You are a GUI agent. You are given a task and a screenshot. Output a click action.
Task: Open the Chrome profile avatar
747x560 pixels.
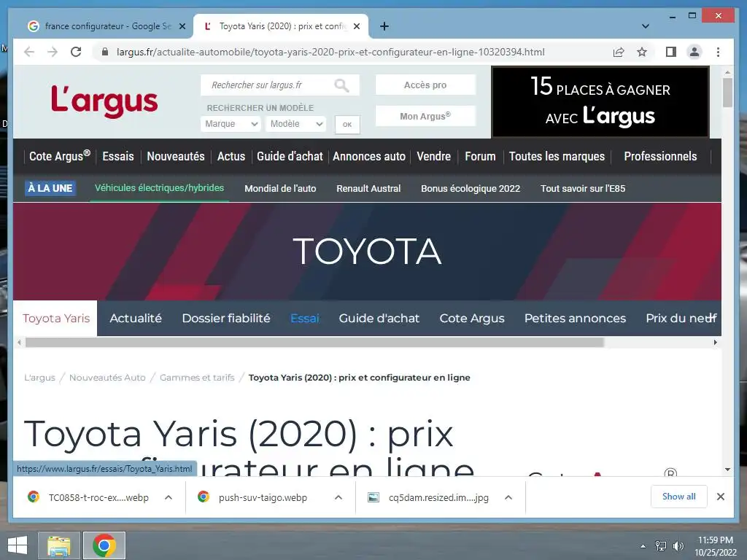694,52
